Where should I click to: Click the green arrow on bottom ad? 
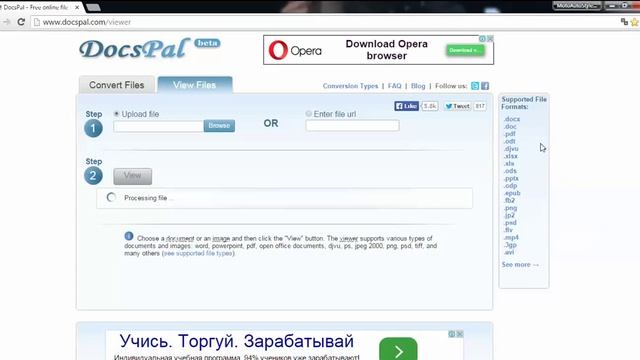click(398, 349)
